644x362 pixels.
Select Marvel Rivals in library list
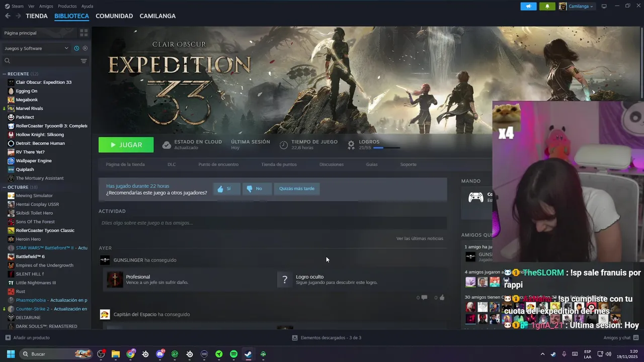click(x=29, y=108)
